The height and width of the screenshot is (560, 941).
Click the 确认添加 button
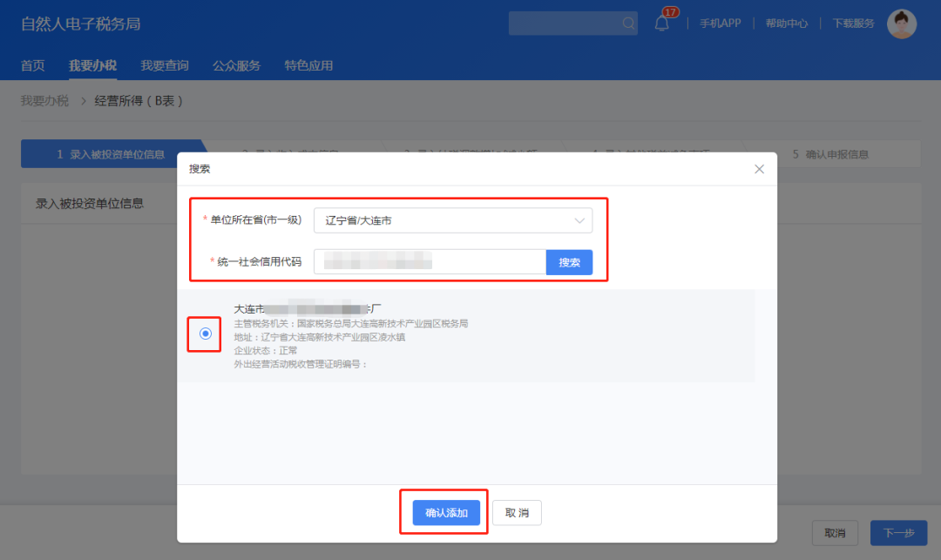pyautogui.click(x=446, y=513)
